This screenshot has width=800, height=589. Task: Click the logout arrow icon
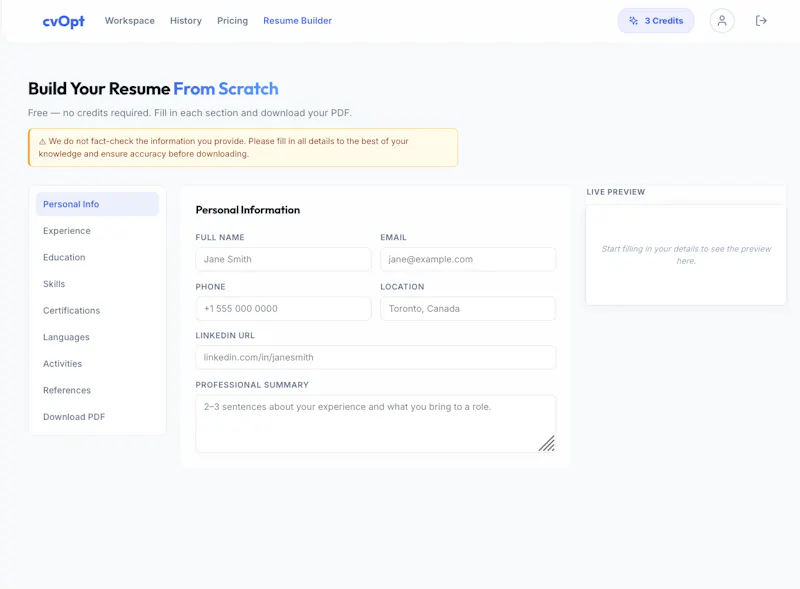pos(761,21)
